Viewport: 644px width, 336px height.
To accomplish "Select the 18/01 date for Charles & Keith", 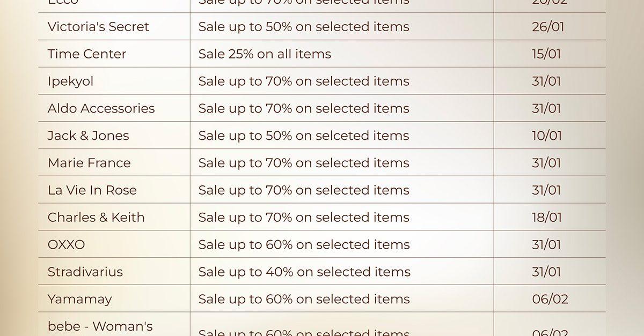I will [547, 218].
